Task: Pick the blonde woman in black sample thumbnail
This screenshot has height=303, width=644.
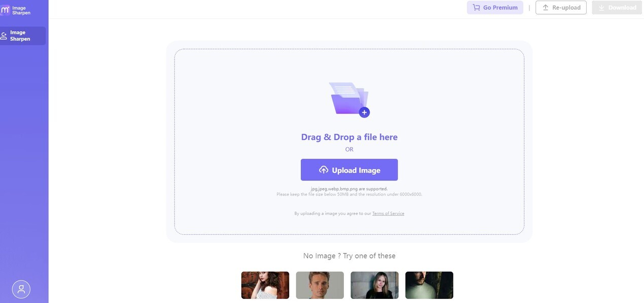Action: tap(375, 285)
